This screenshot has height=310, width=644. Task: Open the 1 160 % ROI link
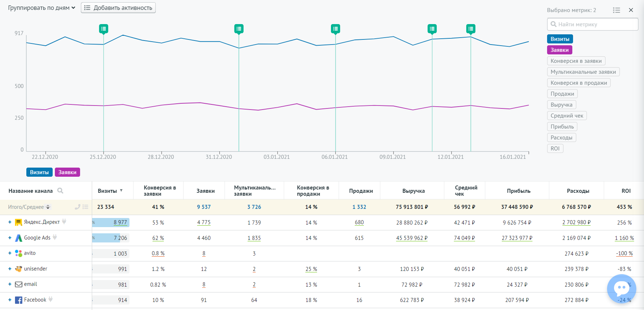coord(624,238)
